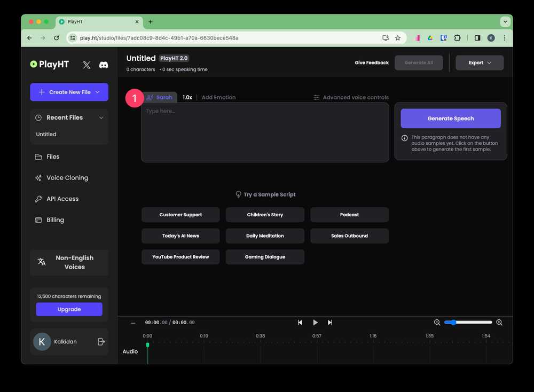Open Non-English Voices

click(x=69, y=262)
